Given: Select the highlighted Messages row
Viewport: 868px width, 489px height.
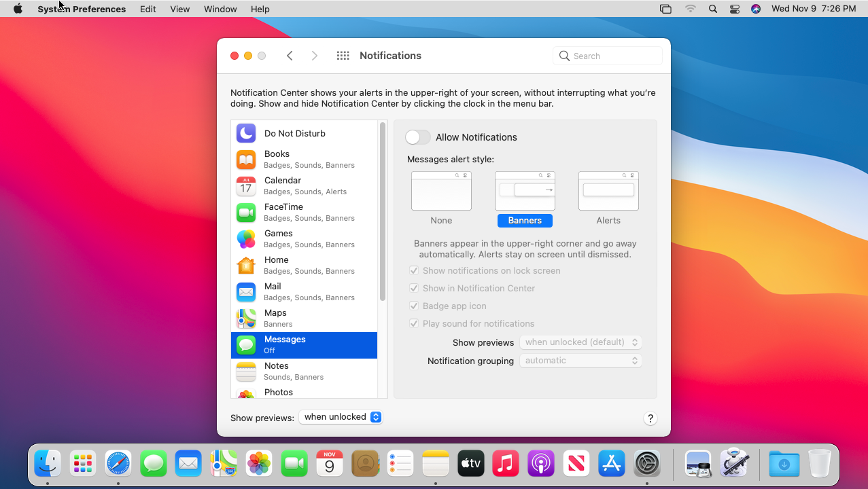Looking at the screenshot, I should [x=304, y=345].
